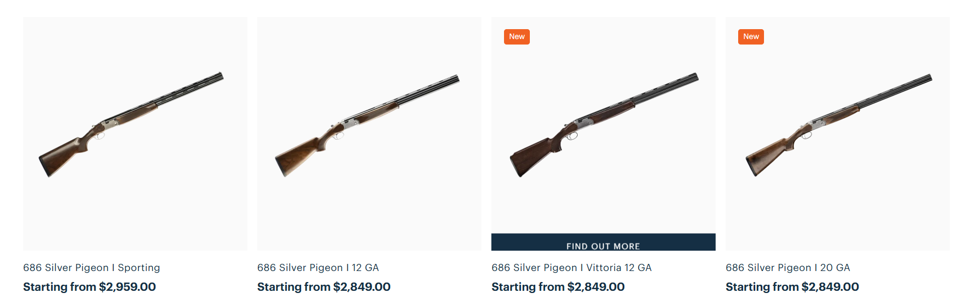
Task: Click the trigger guard of the Vittoria shotgun
Action: tap(572, 135)
